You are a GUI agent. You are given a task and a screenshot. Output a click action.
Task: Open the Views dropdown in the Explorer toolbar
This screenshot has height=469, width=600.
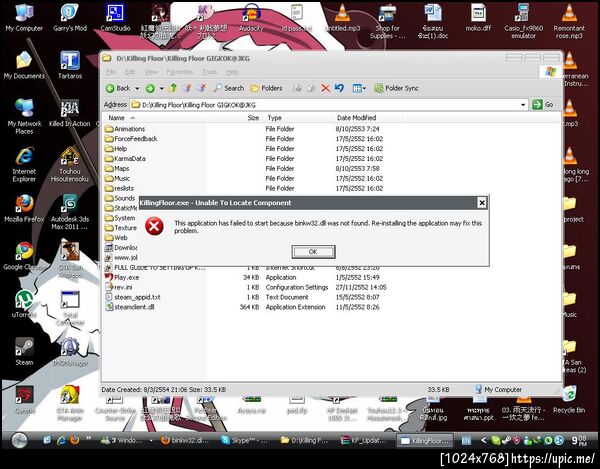click(x=359, y=88)
